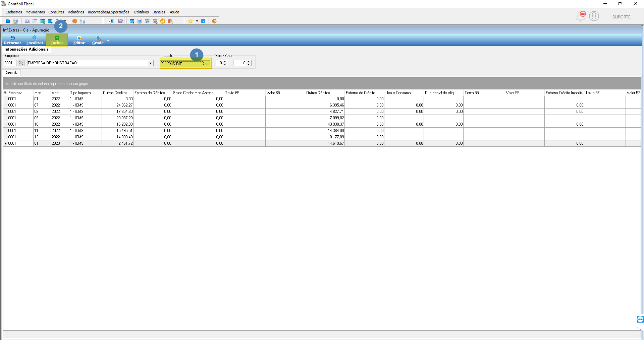
Task: Click the Grade toolbar button
Action: click(x=98, y=40)
